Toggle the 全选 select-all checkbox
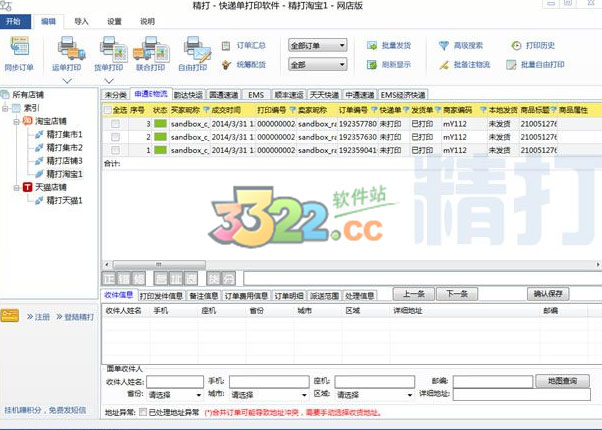This screenshot has width=602, height=430. pyautogui.click(x=108, y=111)
